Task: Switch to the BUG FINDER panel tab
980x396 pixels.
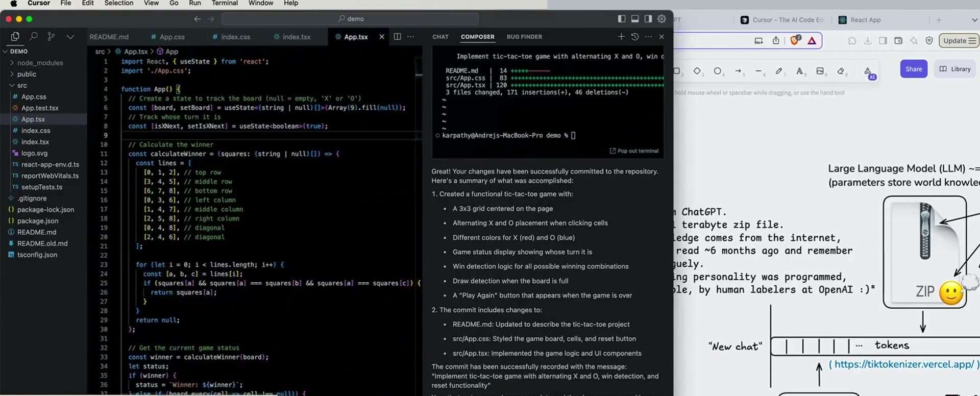Action: 524,37
